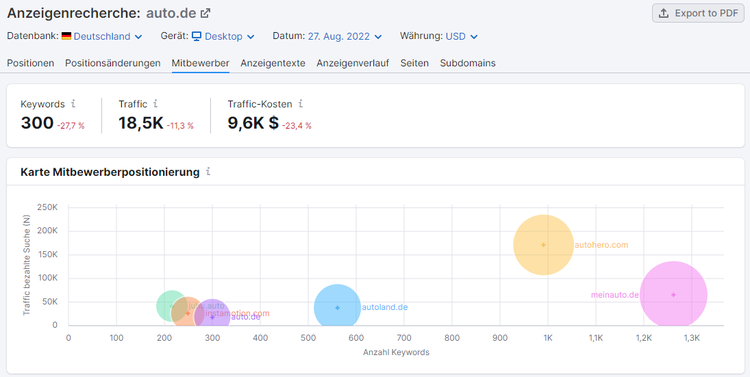Click the meinauto.de pink bubble
Screen dimensions: 750x377
coord(673,295)
